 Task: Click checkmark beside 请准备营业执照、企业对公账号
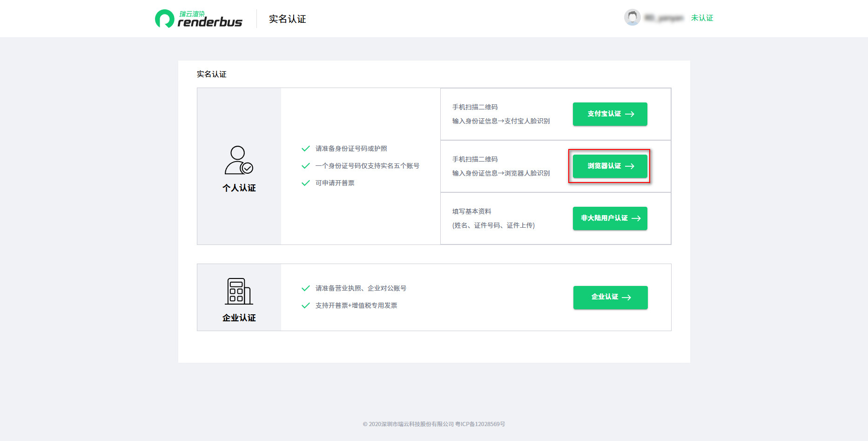(306, 288)
